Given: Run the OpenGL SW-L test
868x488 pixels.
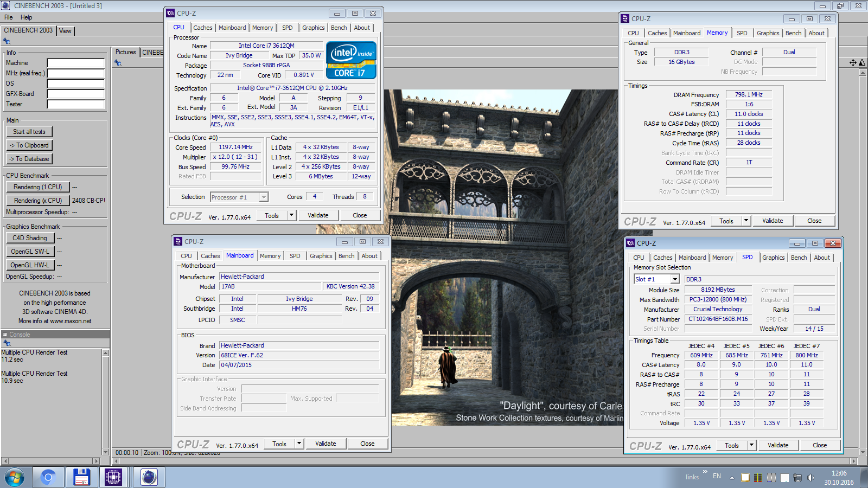Looking at the screenshot, I should [30, 252].
